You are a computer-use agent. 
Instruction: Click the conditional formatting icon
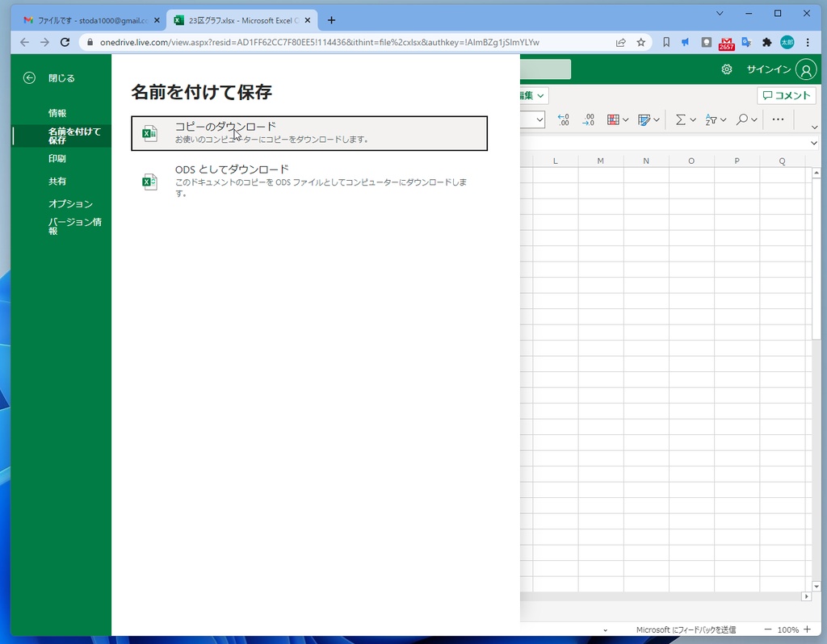(x=613, y=119)
